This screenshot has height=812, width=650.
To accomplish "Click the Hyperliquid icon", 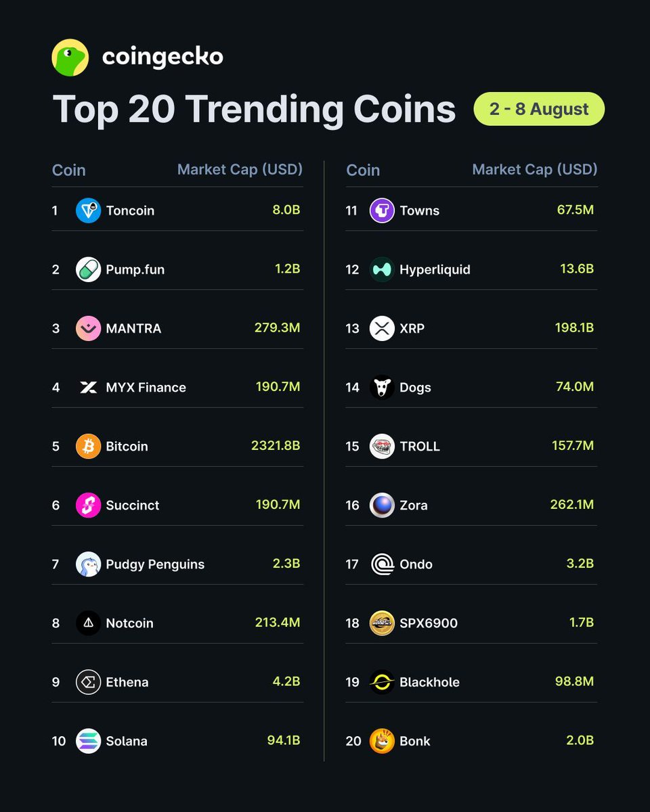I will point(382,269).
